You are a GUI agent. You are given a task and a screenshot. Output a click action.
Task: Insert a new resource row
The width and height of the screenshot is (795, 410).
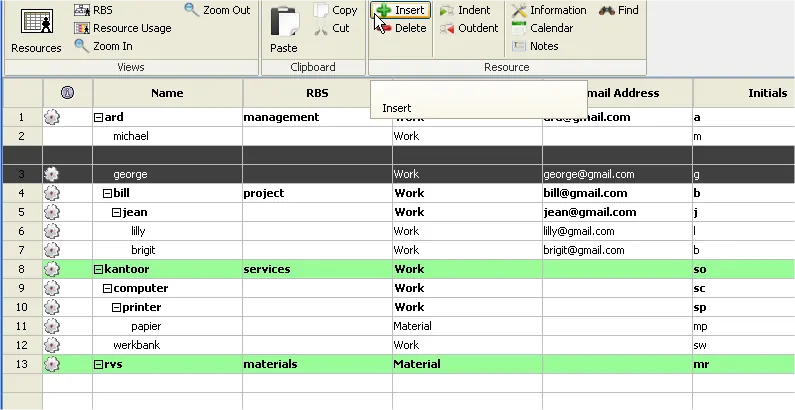[401, 10]
